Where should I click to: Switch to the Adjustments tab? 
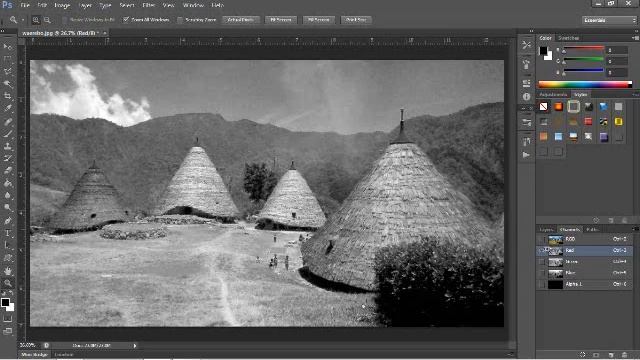[553, 95]
